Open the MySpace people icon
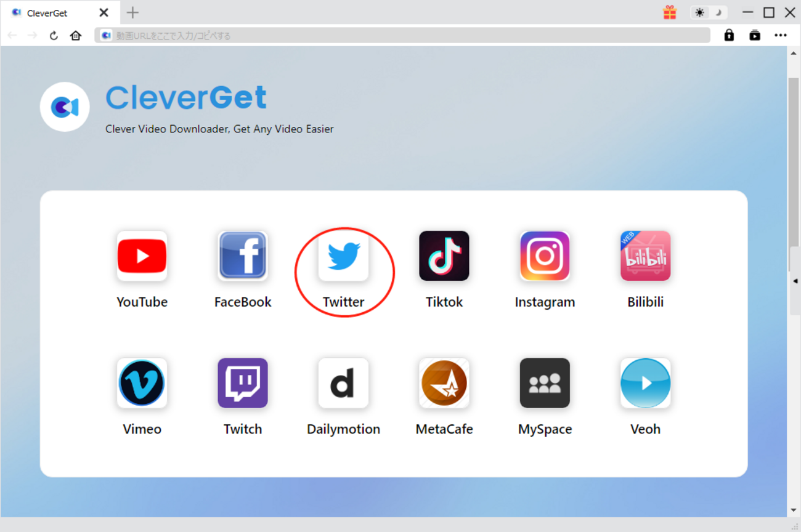The height and width of the screenshot is (532, 801). 545,383
